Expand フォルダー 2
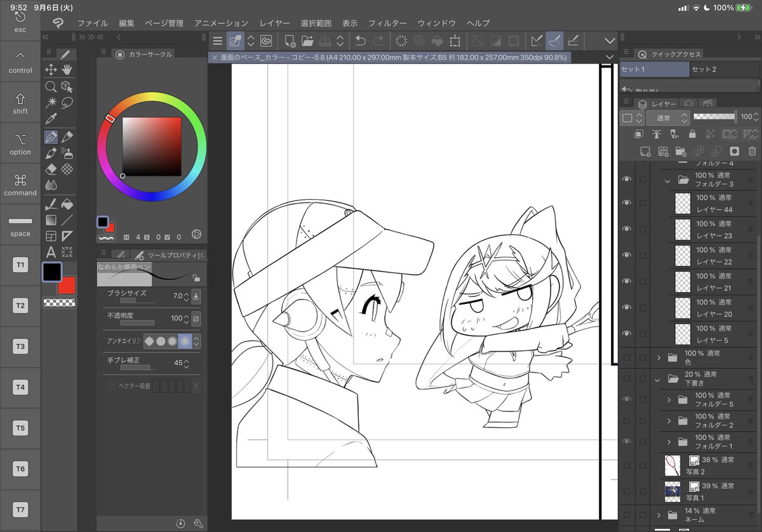The height and width of the screenshot is (532, 762). [669, 420]
